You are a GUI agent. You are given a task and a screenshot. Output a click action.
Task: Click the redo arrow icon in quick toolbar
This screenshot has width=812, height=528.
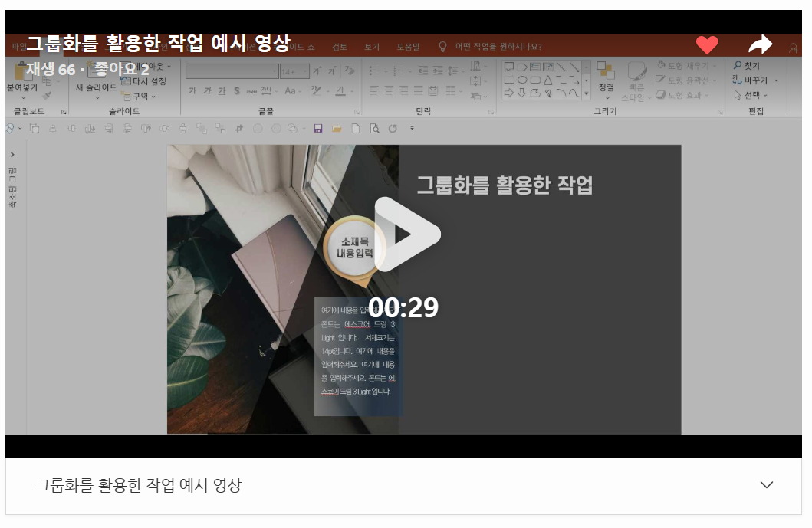point(393,129)
